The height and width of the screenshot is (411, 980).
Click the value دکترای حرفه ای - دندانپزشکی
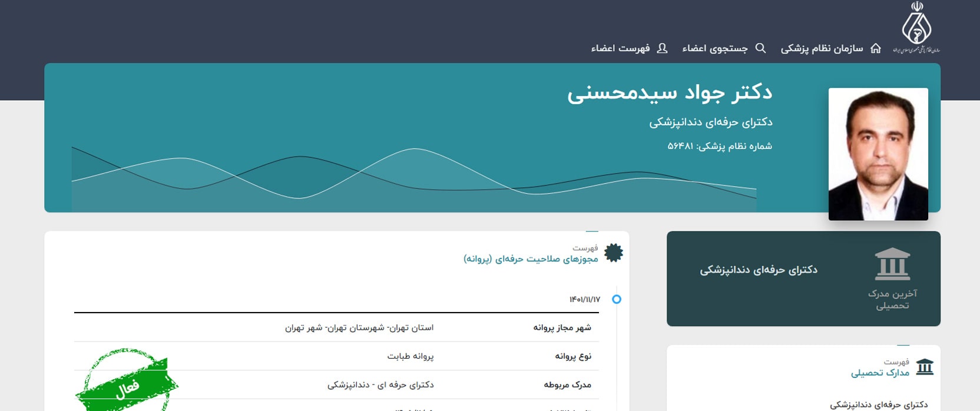coord(380,385)
